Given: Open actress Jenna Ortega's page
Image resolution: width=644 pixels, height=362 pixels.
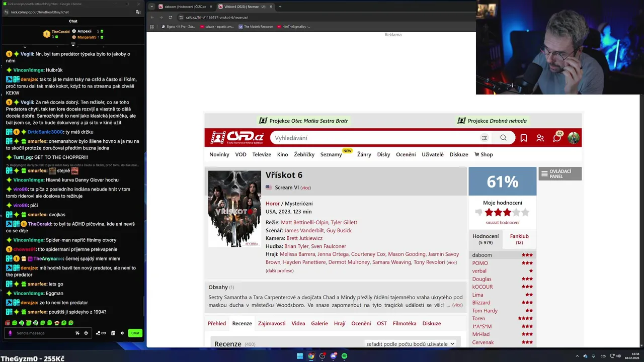Looking at the screenshot, I should tap(333, 254).
